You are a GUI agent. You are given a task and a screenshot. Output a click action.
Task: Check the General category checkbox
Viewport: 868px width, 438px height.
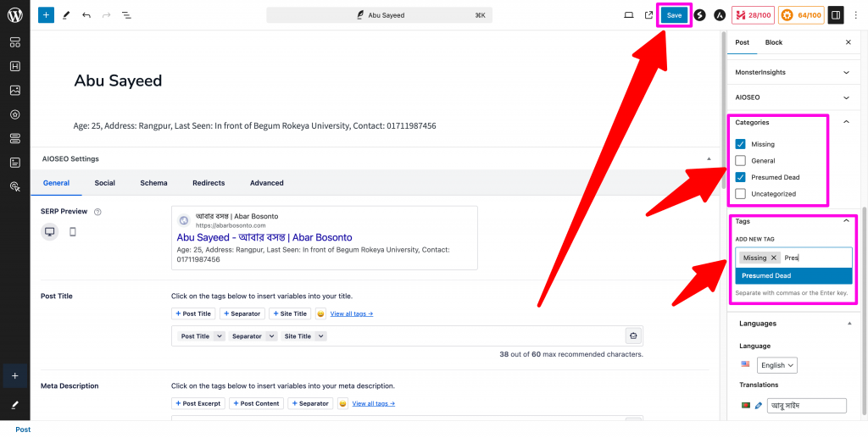click(741, 161)
